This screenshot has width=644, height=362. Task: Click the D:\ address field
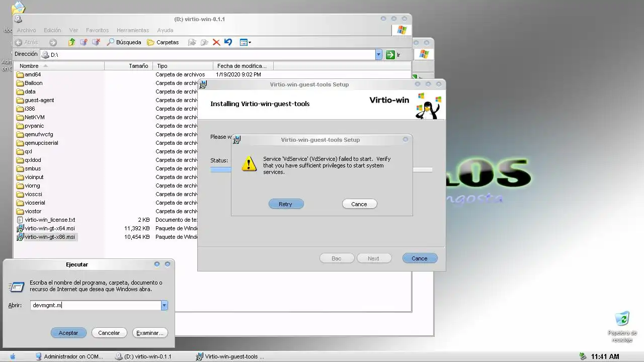(x=208, y=55)
